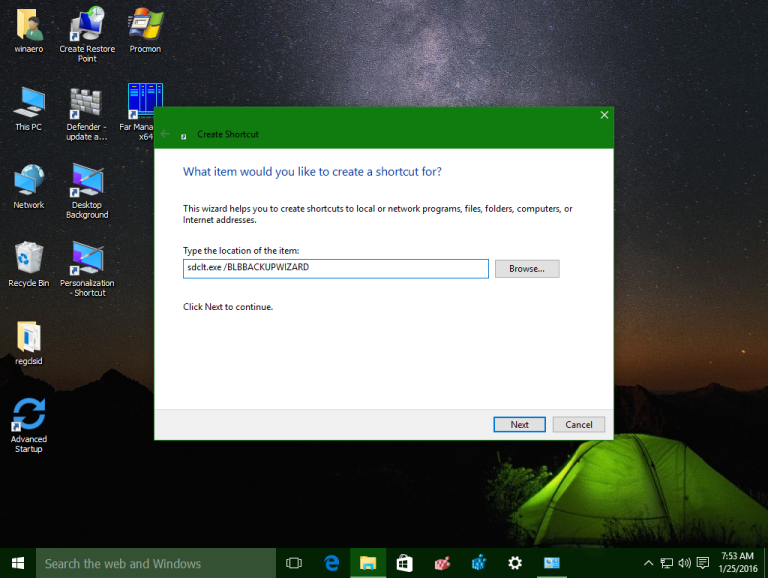Open Task View from the taskbar
This screenshot has width=768, height=578.
[294, 563]
